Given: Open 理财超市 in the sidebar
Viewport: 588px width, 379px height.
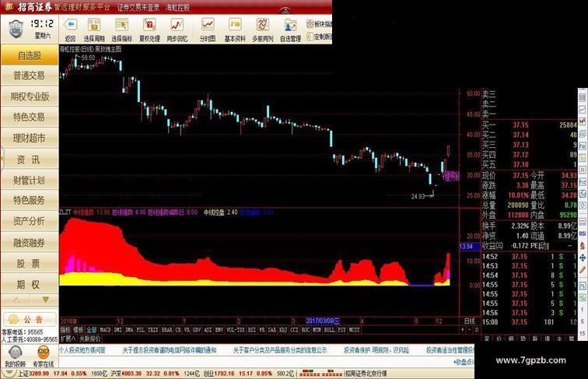Looking at the screenshot, I should tap(30, 139).
